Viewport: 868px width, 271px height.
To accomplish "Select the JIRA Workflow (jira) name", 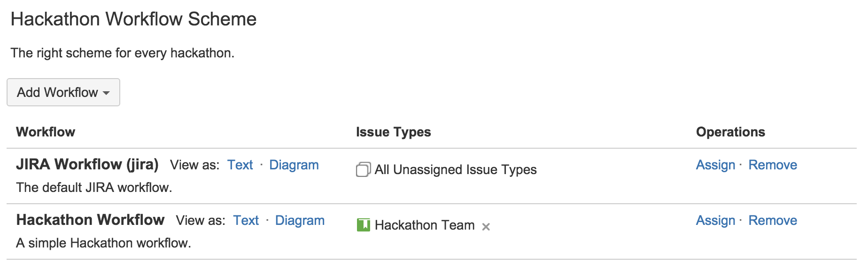I will pyautogui.click(x=87, y=165).
